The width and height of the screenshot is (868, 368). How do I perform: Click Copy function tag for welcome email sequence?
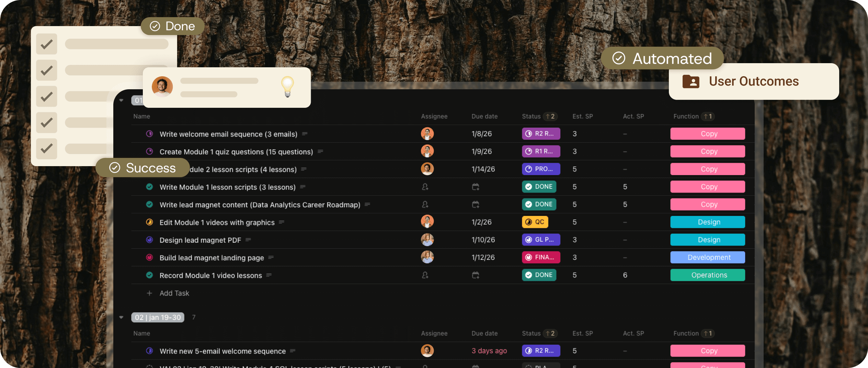click(708, 134)
